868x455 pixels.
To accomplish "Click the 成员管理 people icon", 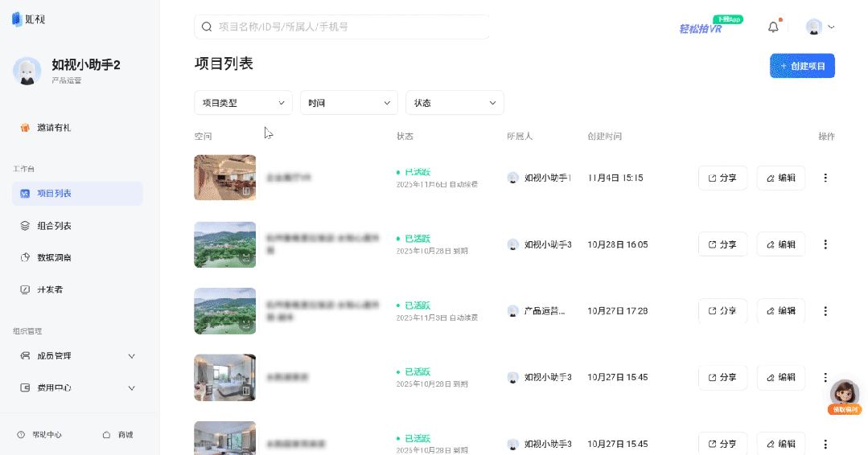I will (25, 356).
